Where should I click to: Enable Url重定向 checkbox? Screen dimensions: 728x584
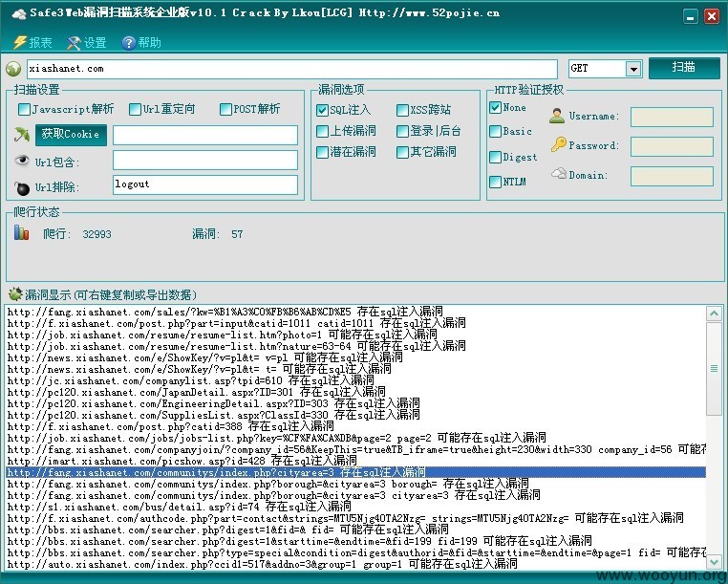coord(135,109)
